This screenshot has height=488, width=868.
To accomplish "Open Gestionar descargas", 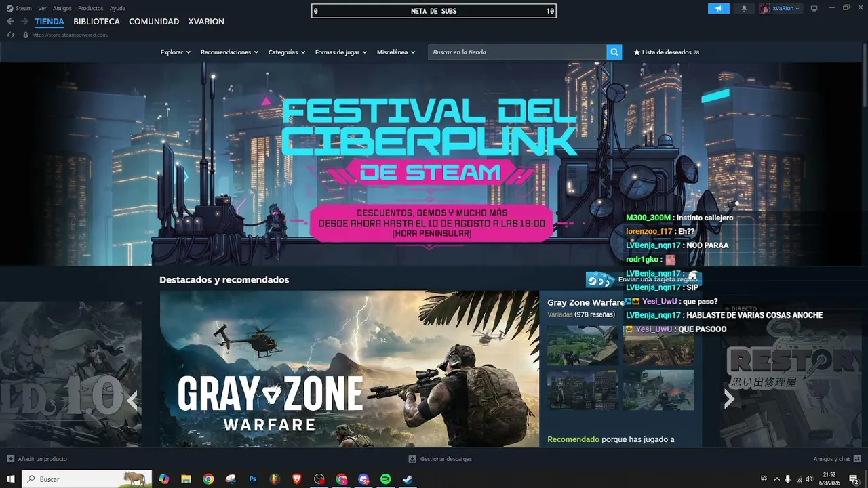I will point(446,459).
